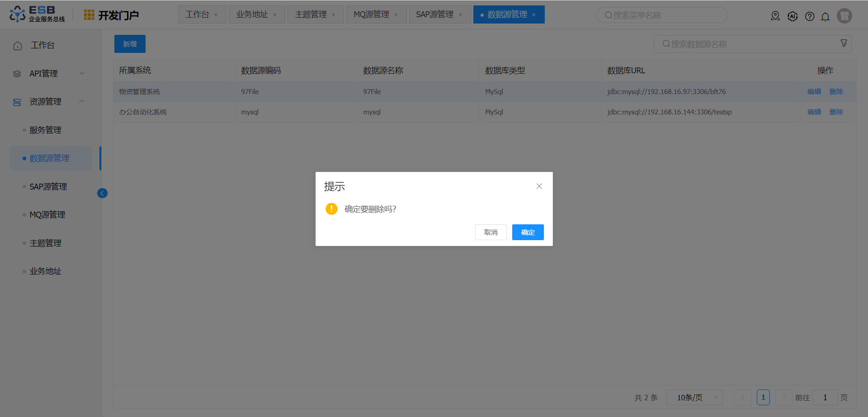Edit the 97File data source row
This screenshot has height=417, width=868.
(814, 92)
